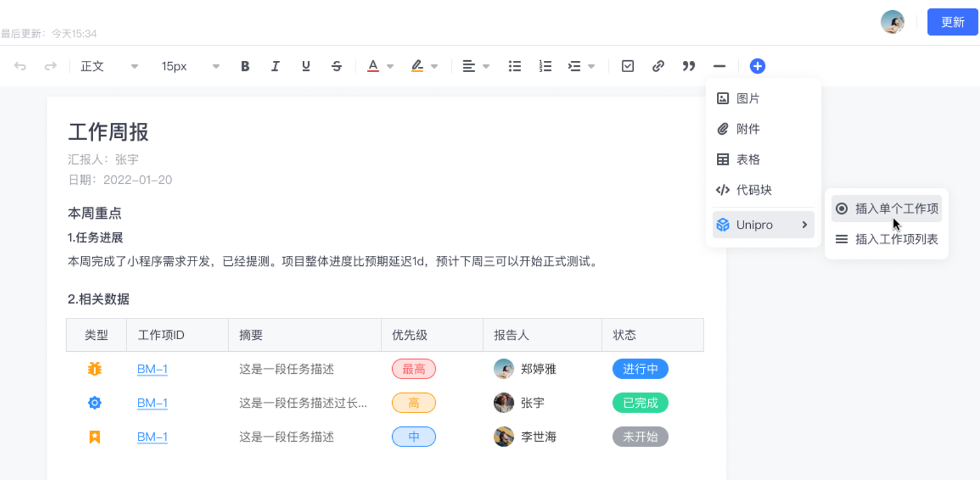Screen dimensions: 980x480
Task: Open the font color picker arrow
Action: [x=390, y=66]
